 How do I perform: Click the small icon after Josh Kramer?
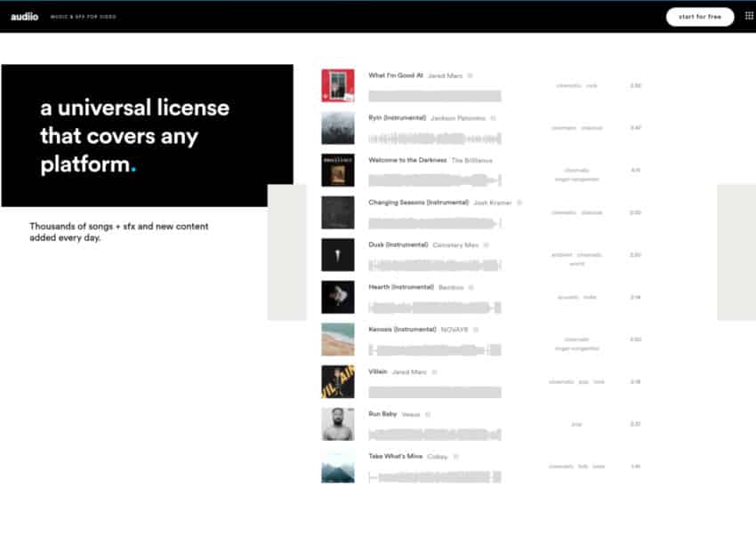tap(519, 203)
